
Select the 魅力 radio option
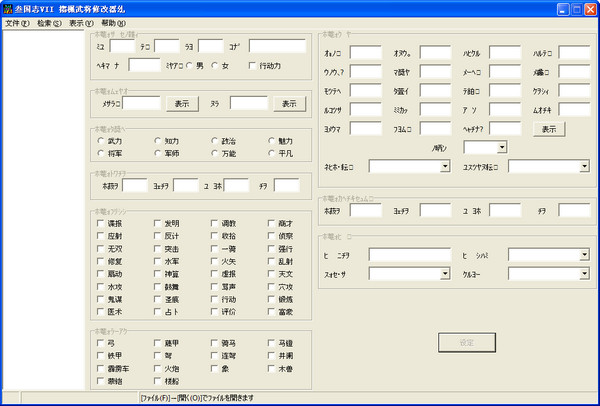tap(271, 141)
